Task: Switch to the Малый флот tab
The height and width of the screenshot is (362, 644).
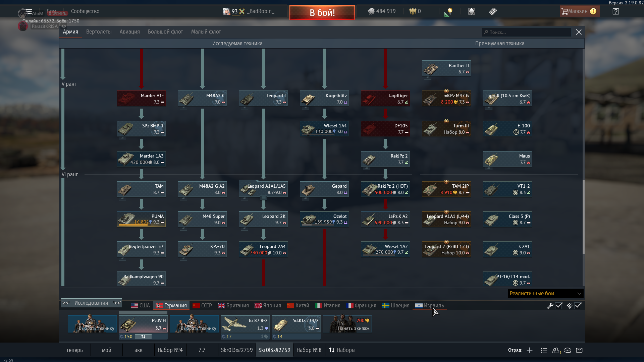Action: (206, 32)
